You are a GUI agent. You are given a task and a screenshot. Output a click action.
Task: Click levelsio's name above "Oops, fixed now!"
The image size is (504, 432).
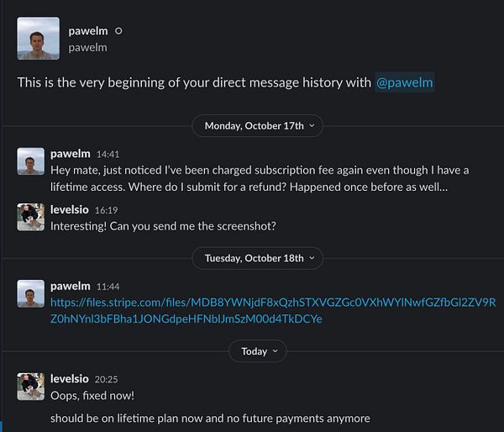tap(71, 380)
